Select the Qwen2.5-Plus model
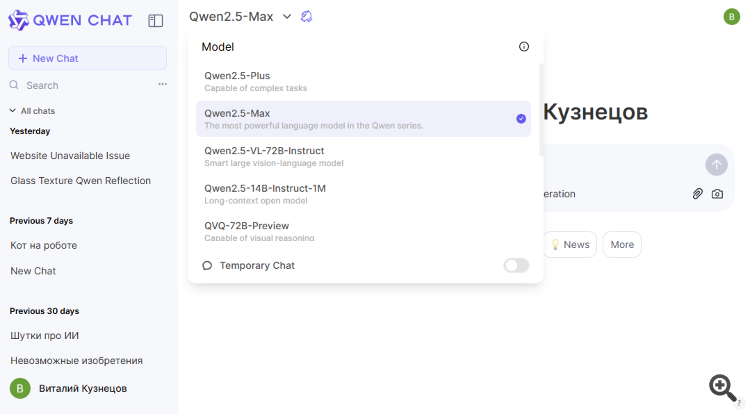Screen dimensions: 750x414 tap(364, 81)
